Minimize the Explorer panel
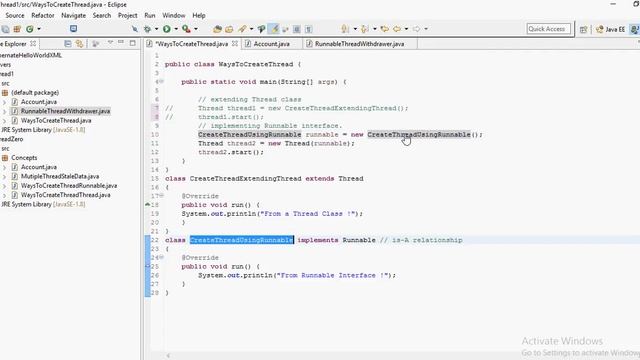 121,42
